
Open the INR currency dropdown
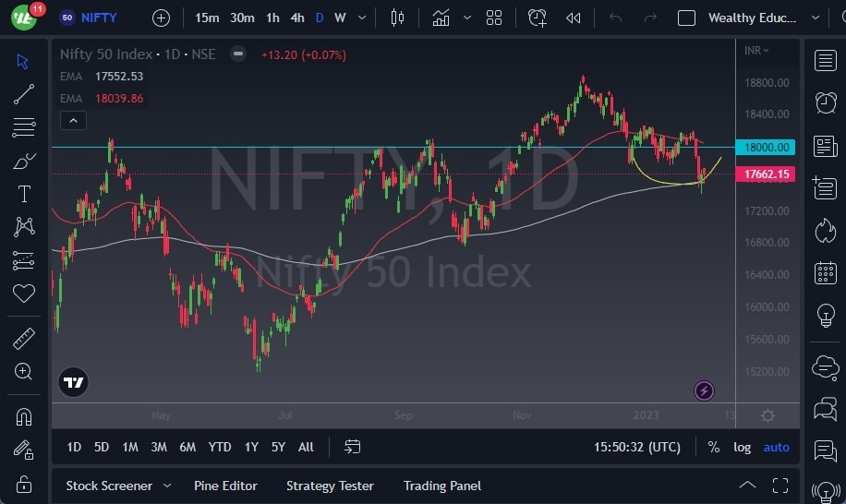pos(756,50)
